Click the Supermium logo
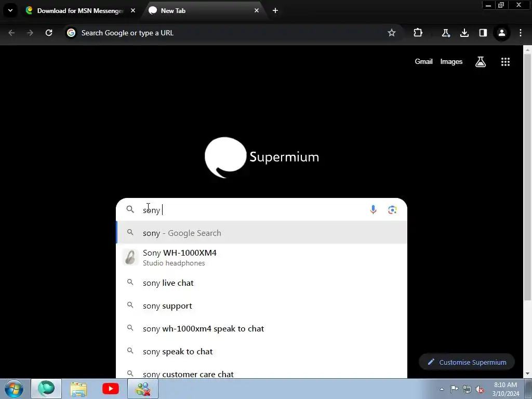This screenshot has height=399, width=532. (262, 157)
